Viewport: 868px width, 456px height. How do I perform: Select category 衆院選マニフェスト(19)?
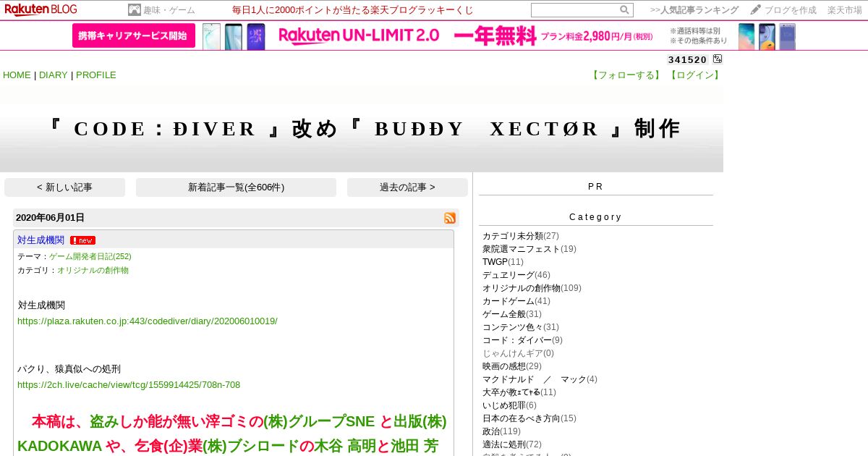pyautogui.click(x=529, y=249)
